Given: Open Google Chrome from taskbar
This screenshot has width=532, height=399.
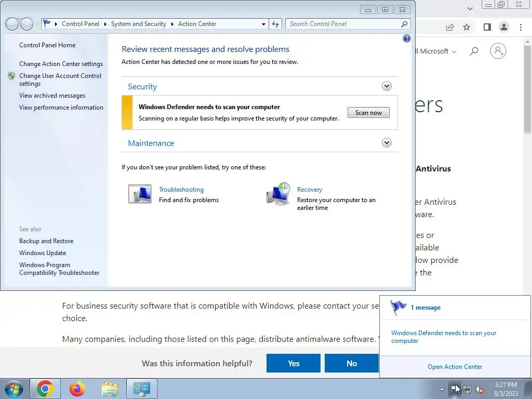Looking at the screenshot, I should coord(45,389).
